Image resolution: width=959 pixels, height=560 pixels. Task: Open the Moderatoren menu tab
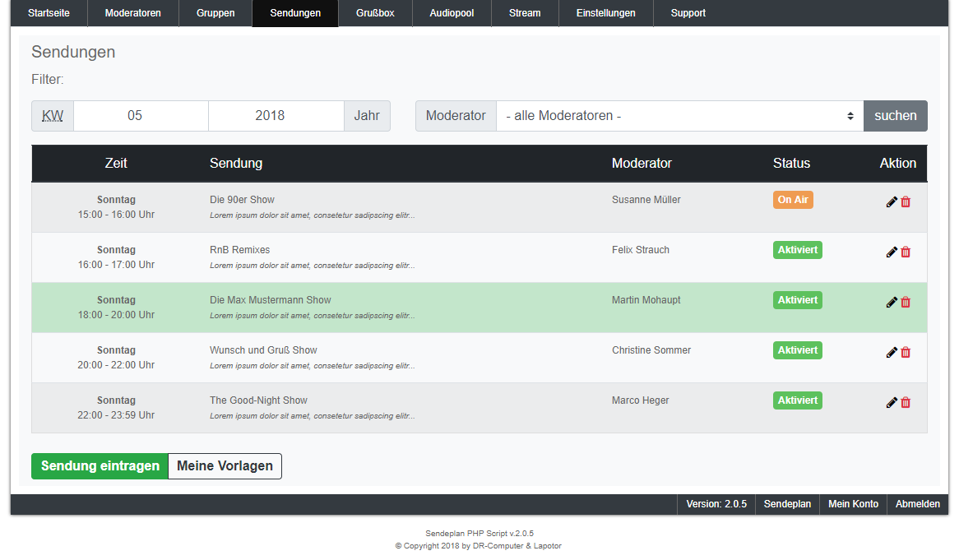coord(133,13)
